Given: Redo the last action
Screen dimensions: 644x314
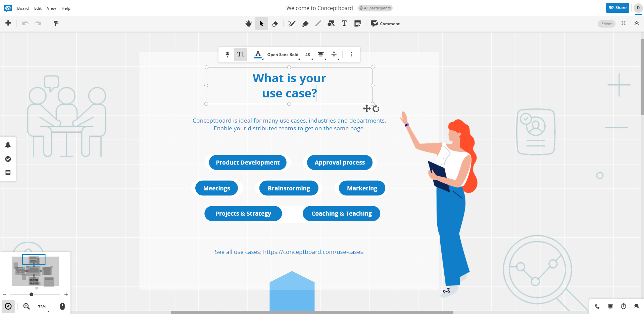Looking at the screenshot, I should pyautogui.click(x=38, y=23).
